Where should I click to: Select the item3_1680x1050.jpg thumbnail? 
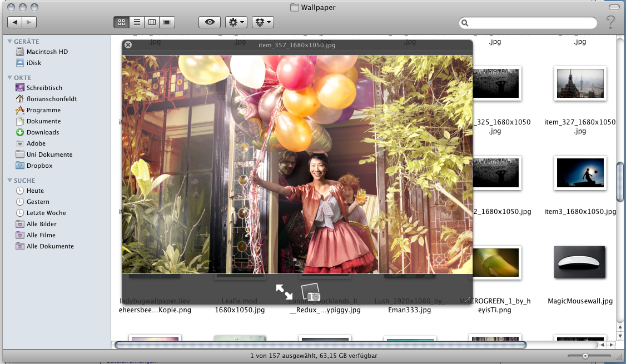pyautogui.click(x=580, y=173)
